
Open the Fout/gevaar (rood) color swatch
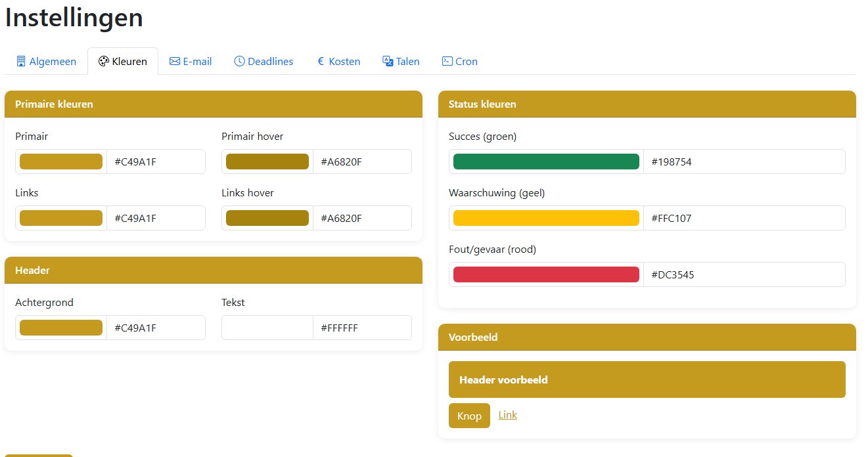coord(546,274)
